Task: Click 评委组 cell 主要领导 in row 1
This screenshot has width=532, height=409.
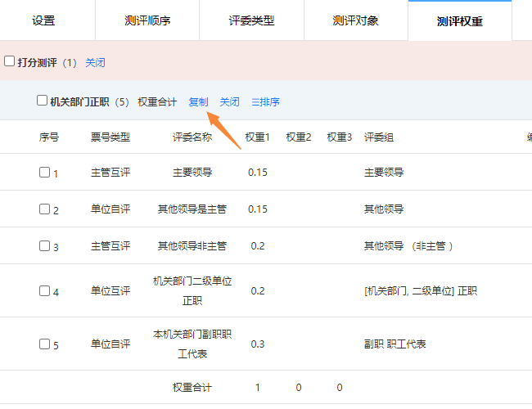Action: (384, 173)
